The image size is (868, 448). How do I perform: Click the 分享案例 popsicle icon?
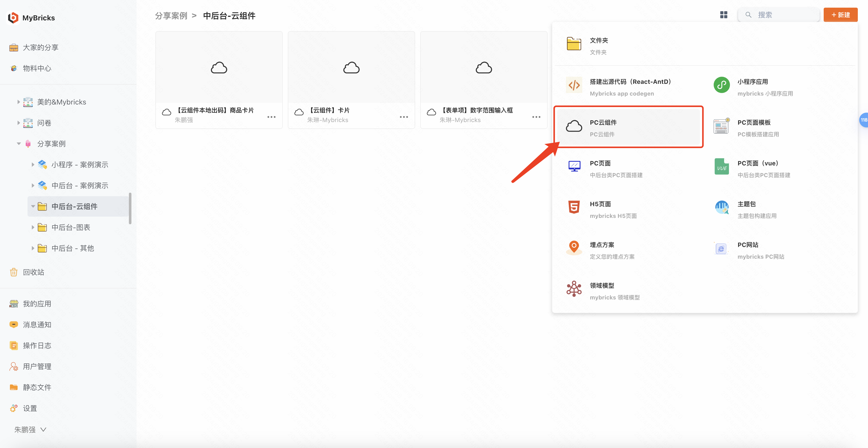click(x=28, y=144)
